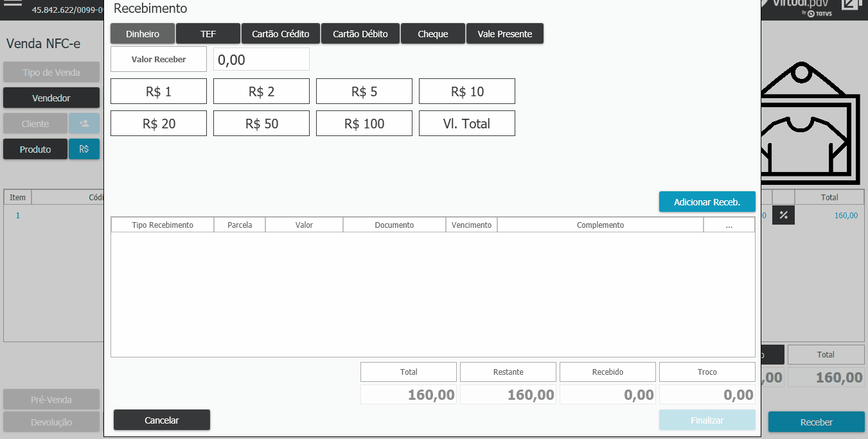
Task: Click the R$ price lookup button
Action: [x=84, y=149]
